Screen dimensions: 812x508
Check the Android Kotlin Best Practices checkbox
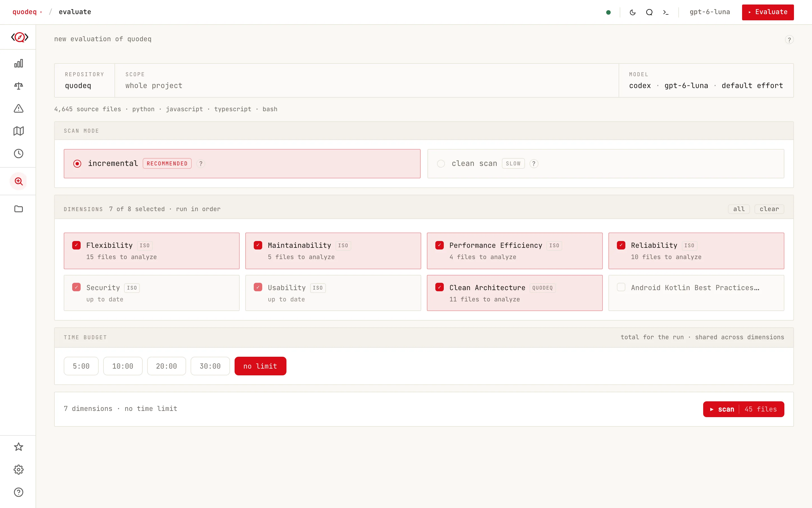click(621, 287)
